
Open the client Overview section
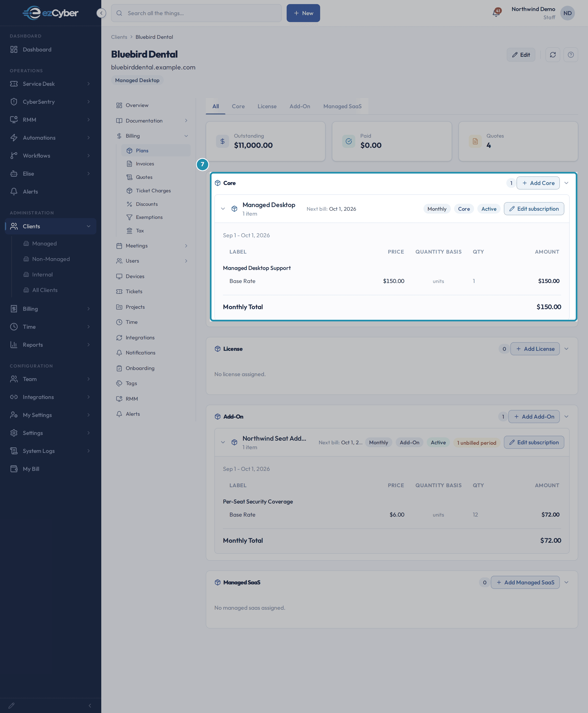[152, 105]
